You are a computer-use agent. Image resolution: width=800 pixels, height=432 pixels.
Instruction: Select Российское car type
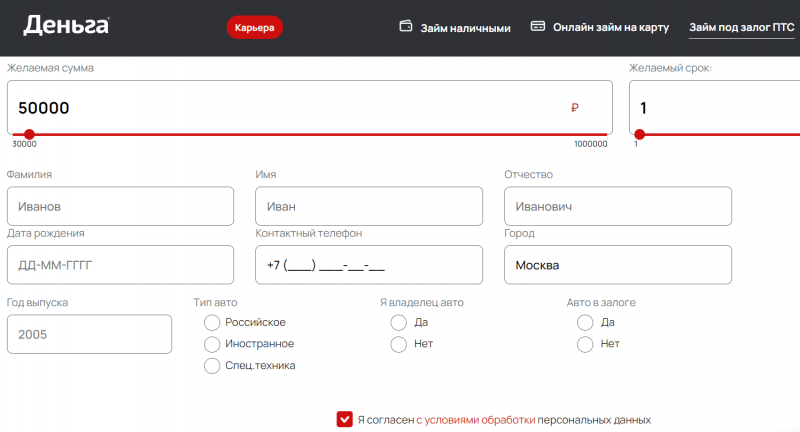tap(212, 322)
